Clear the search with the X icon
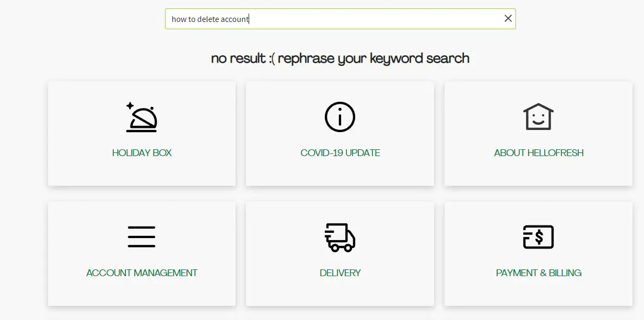 click(507, 18)
